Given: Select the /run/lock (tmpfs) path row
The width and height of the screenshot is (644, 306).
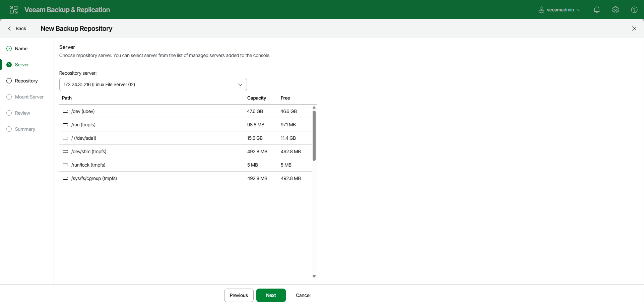Looking at the screenshot, I should pos(185,165).
